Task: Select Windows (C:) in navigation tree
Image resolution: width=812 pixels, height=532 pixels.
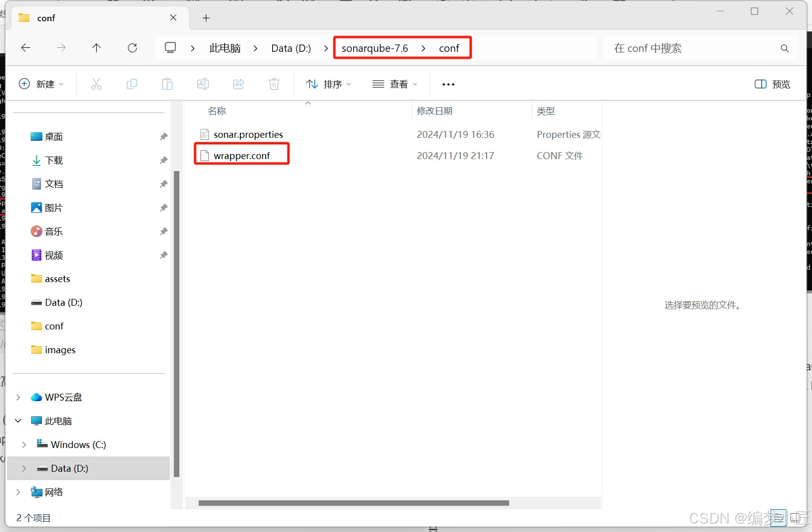Action: [78, 445]
